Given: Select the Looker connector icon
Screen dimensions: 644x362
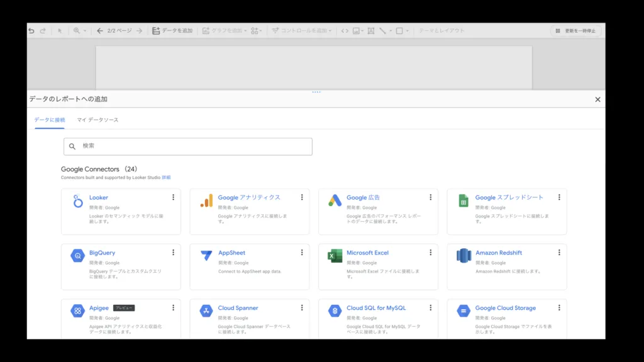Looking at the screenshot, I should pos(77,200).
